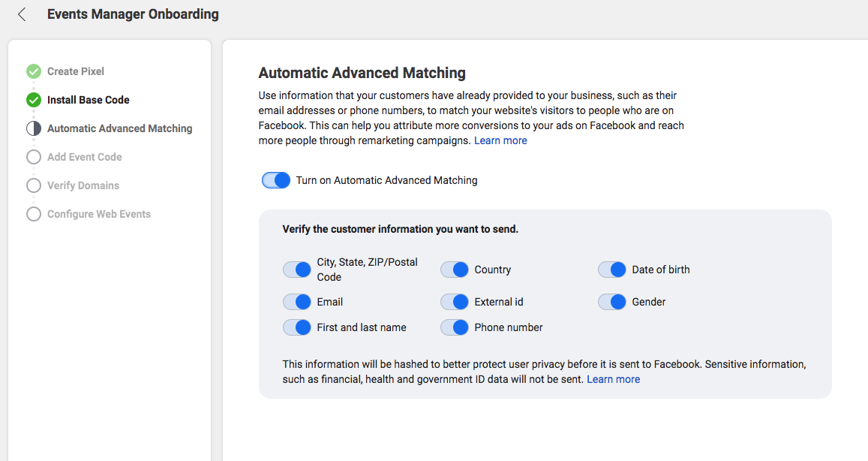Viewport: 868px width, 461px height.
Task: Disable the City, State, ZIP/Postal Code toggle
Action: click(297, 270)
